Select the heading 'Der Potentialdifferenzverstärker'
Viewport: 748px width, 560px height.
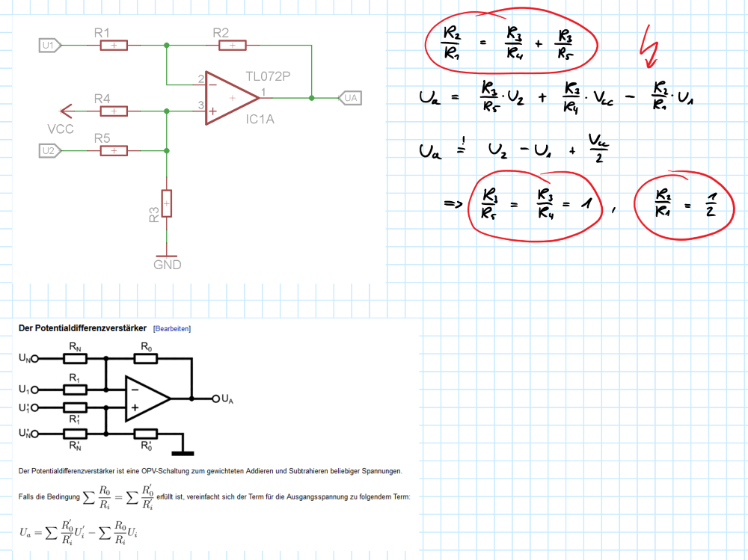click(82, 328)
